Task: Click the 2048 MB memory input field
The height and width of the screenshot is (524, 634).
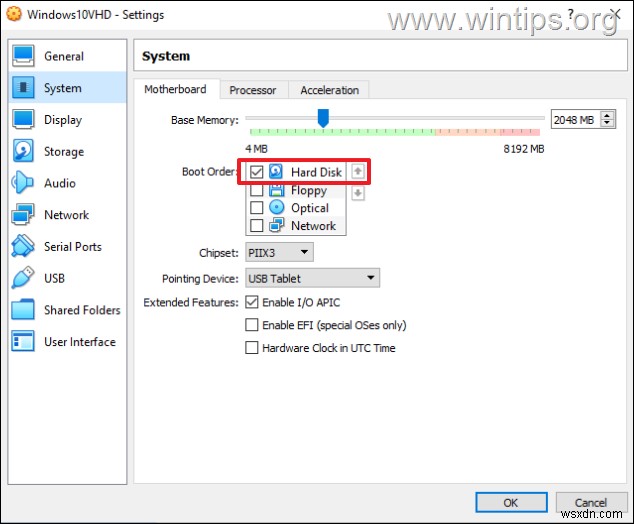Action: point(576,120)
